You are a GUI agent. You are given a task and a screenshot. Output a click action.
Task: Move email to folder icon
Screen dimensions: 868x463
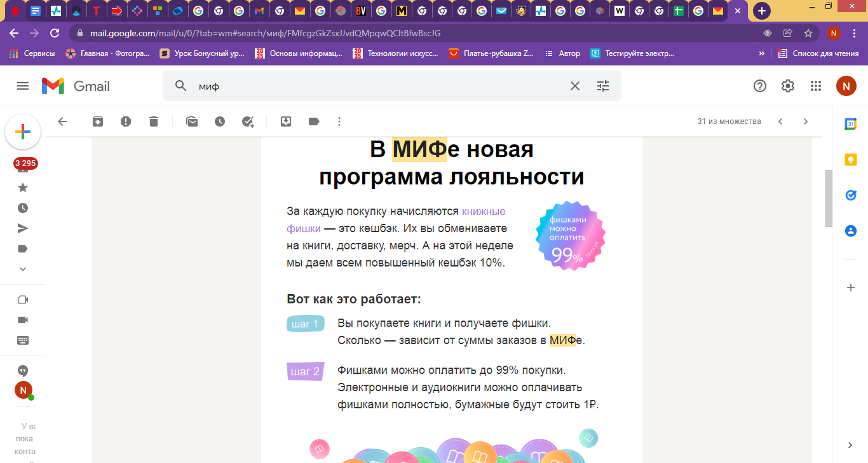pos(286,121)
